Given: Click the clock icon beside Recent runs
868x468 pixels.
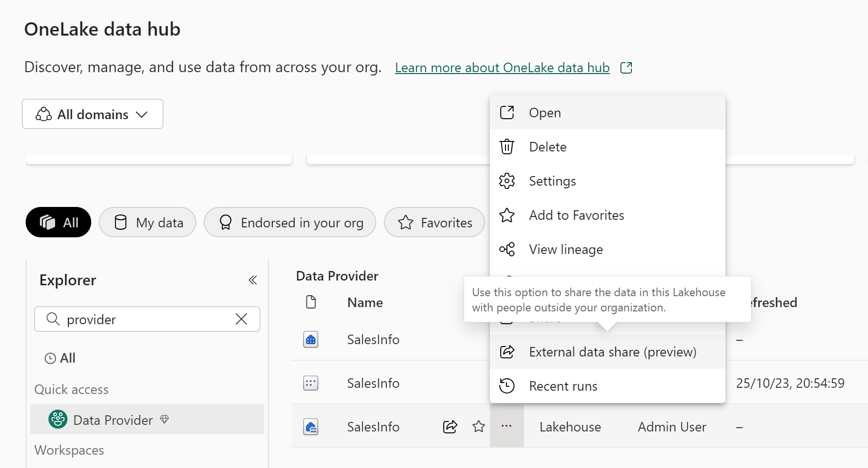Looking at the screenshot, I should (507, 386).
